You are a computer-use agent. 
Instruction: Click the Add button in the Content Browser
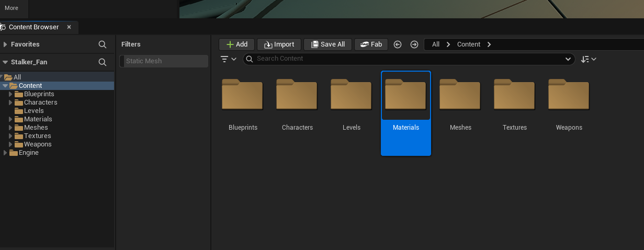pos(236,44)
